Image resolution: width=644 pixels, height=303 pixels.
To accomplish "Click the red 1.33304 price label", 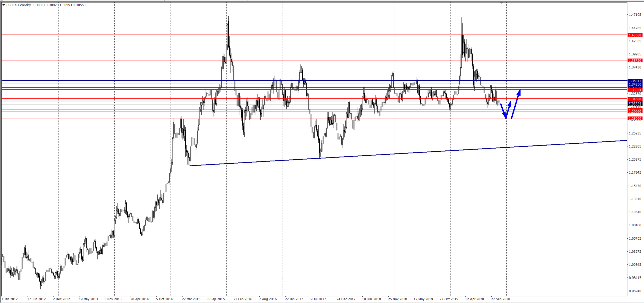I will 635,90.
